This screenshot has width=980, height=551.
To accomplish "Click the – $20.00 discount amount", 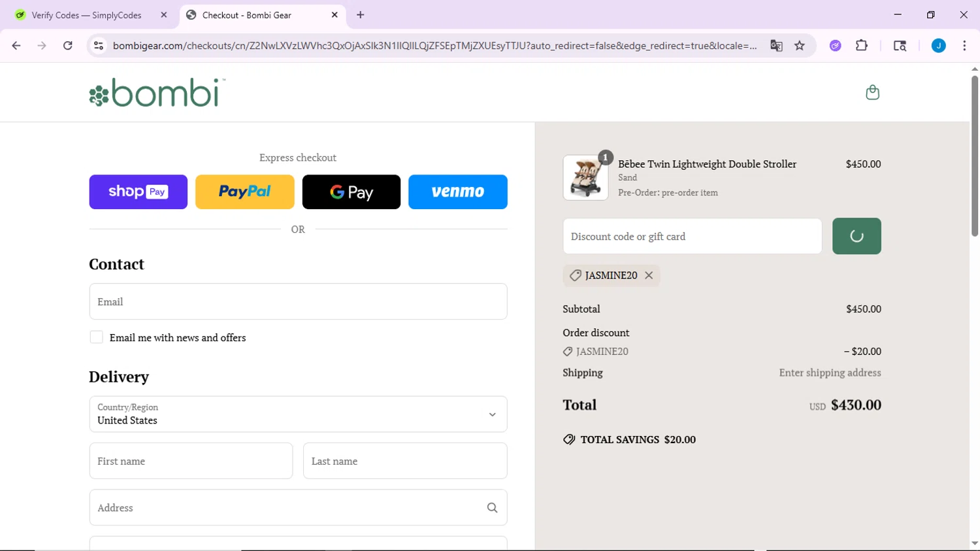I will pyautogui.click(x=862, y=352).
